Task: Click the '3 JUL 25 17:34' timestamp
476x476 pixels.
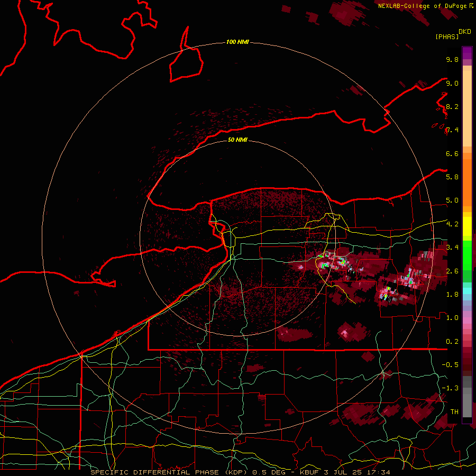Action: tap(358, 472)
